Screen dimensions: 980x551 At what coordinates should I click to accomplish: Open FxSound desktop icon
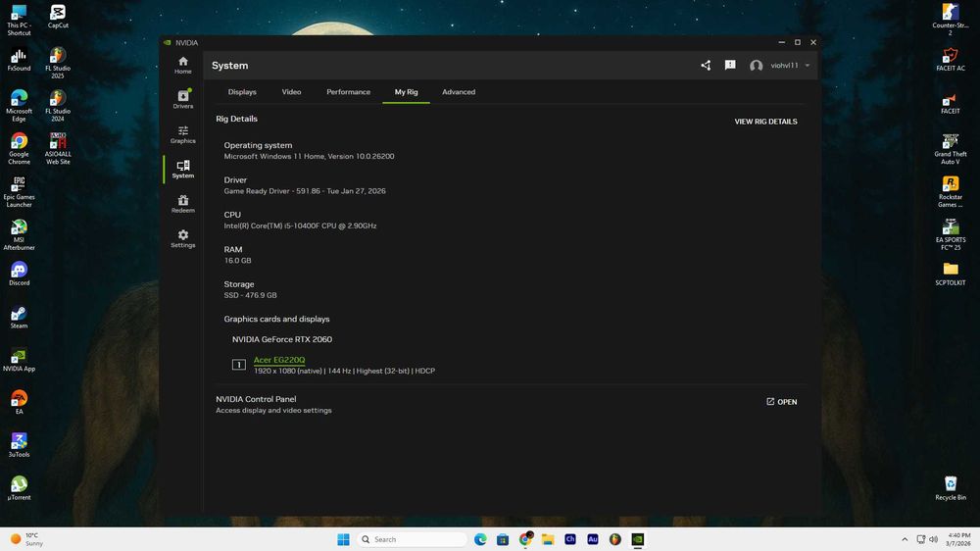point(19,60)
